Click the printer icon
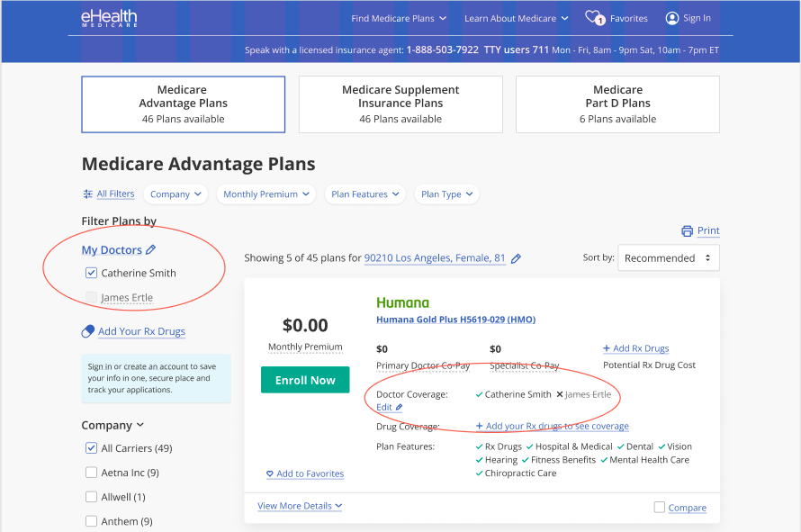The image size is (801, 532). (x=687, y=231)
